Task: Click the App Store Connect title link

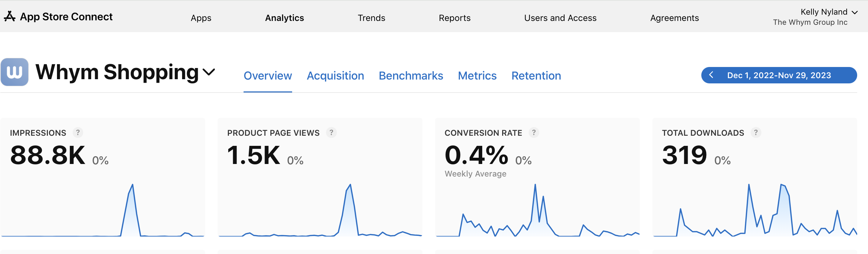Action: [x=66, y=16]
